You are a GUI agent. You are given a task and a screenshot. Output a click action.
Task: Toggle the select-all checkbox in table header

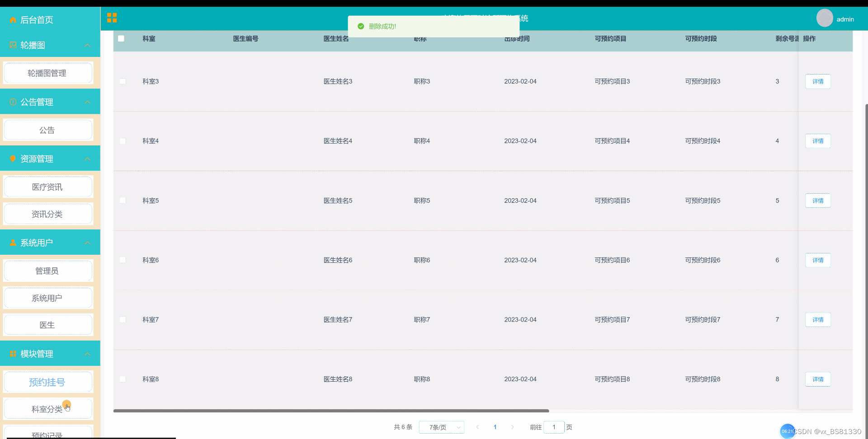121,38
